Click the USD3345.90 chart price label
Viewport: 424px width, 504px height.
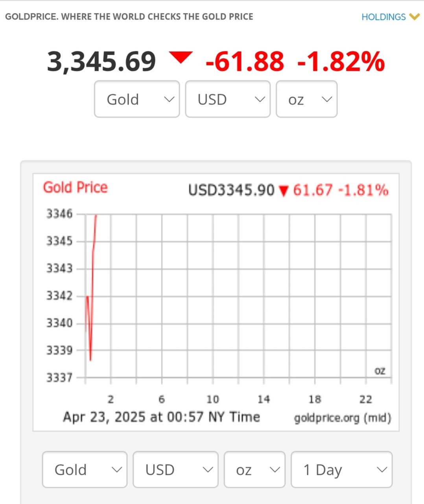pyautogui.click(x=231, y=190)
